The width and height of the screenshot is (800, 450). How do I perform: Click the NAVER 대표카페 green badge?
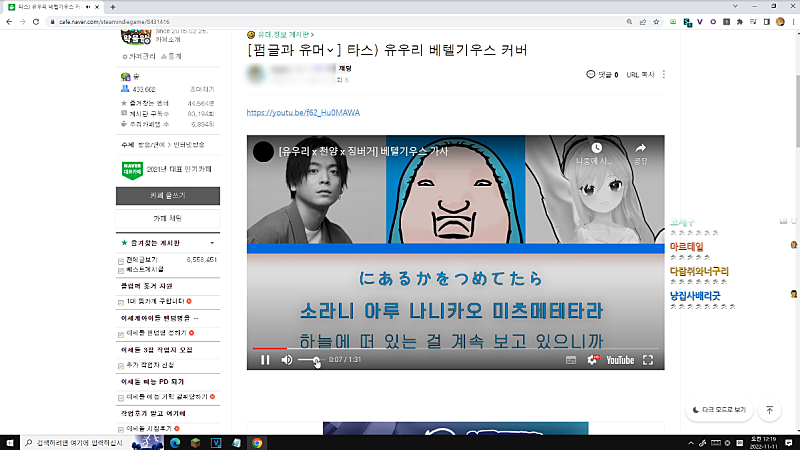[132, 170]
